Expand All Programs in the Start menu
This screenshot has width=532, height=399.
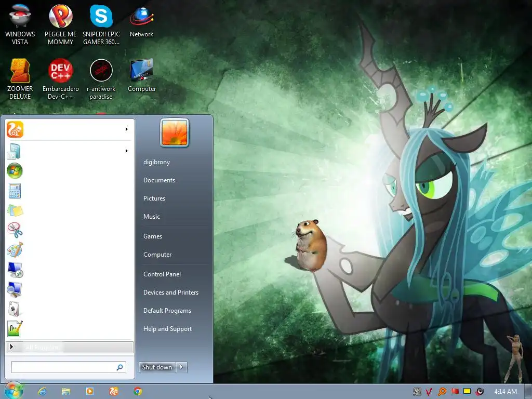point(70,347)
